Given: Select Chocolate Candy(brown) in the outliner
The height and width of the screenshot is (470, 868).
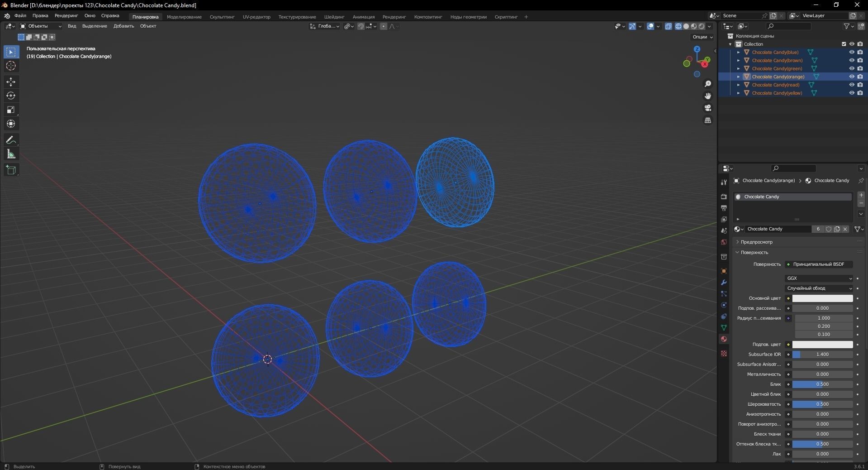Looking at the screenshot, I should tap(777, 61).
